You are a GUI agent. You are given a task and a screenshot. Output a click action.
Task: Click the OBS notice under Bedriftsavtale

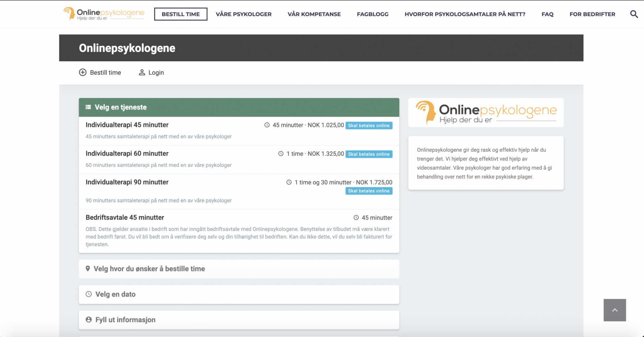click(x=239, y=237)
